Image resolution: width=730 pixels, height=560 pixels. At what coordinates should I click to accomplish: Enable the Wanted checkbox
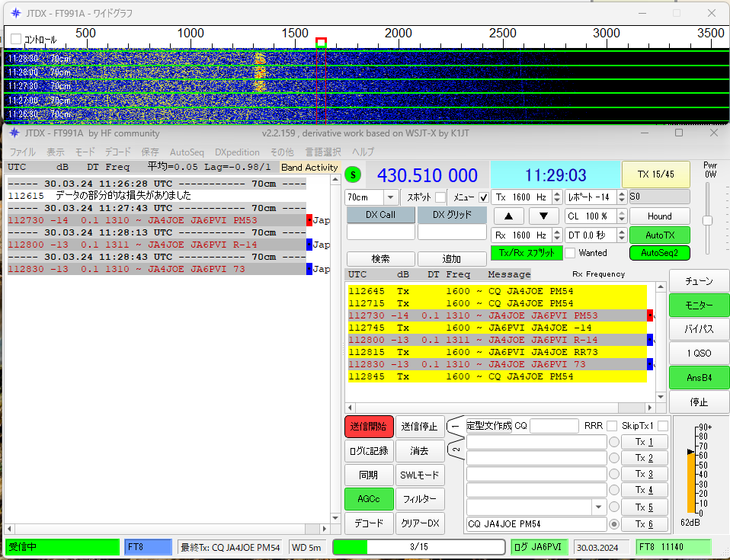click(570, 253)
